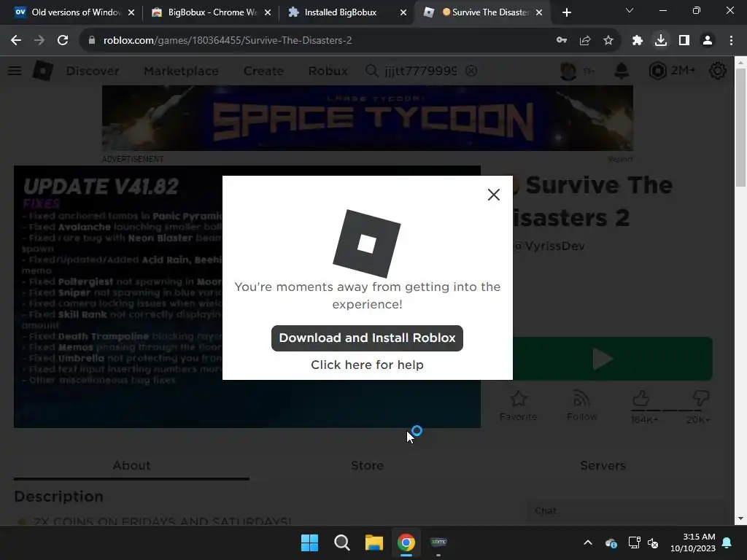Open Chrome downloads icon
This screenshot has width=747, height=560.
661,41
